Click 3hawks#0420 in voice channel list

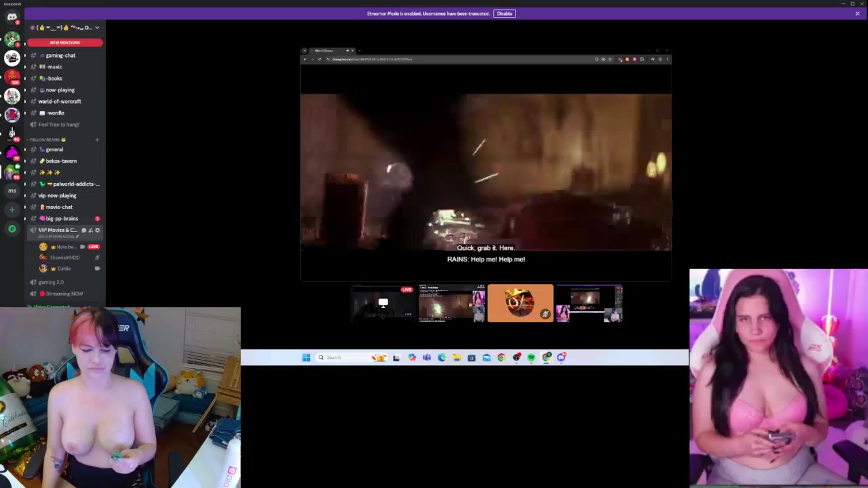[65, 258]
